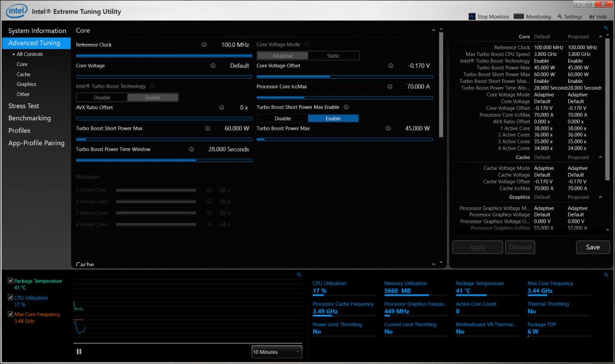
Task: Click Turbo Boost Short Power Max info icon
Action: pyautogui.click(x=207, y=129)
